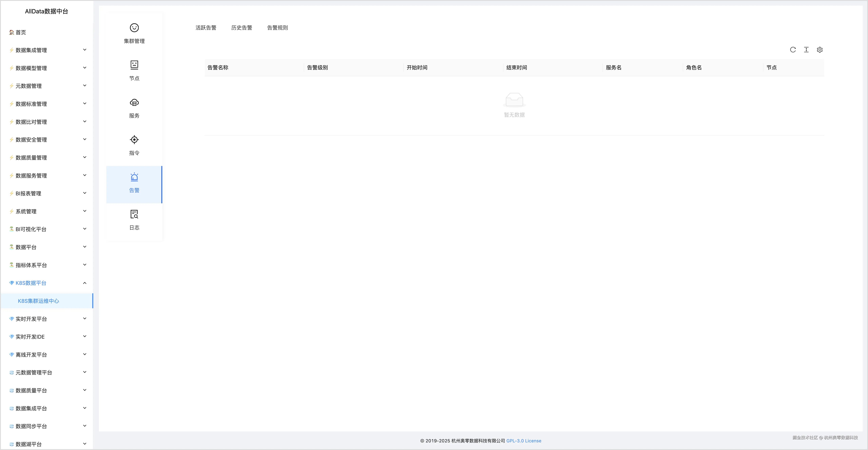Go to 首页 home page
The height and width of the screenshot is (450, 868).
[21, 32]
